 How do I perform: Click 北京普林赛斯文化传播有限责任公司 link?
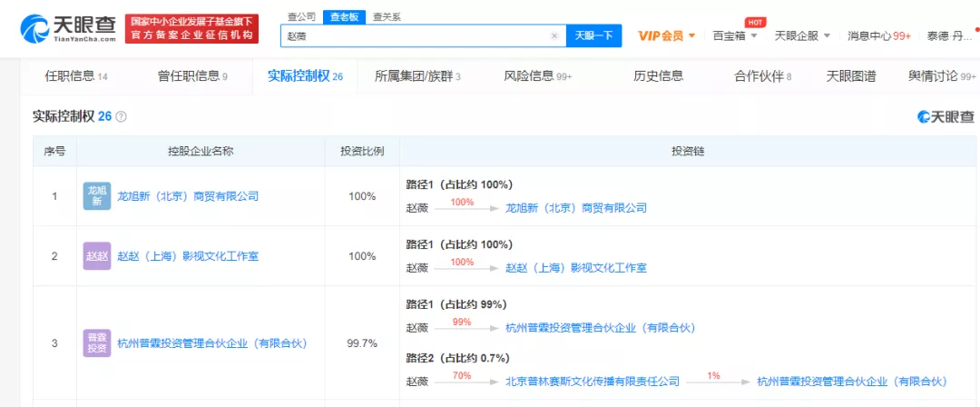(x=592, y=382)
